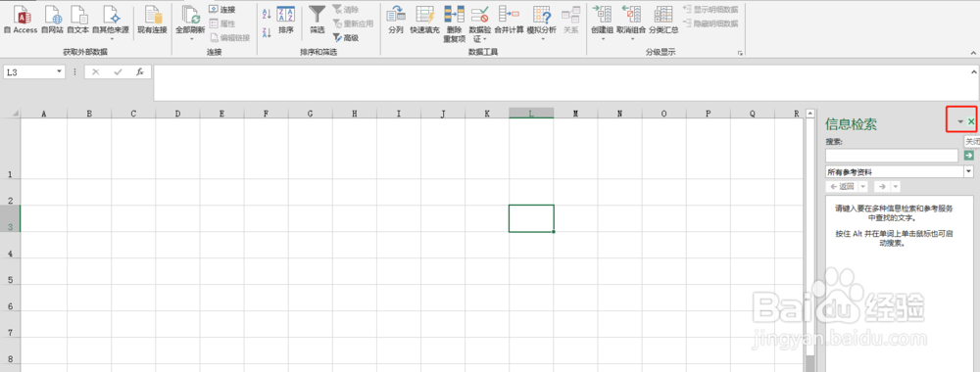The image size is (980, 372).
Task: Collapse the ribbon with the arrow
Action: point(972,54)
